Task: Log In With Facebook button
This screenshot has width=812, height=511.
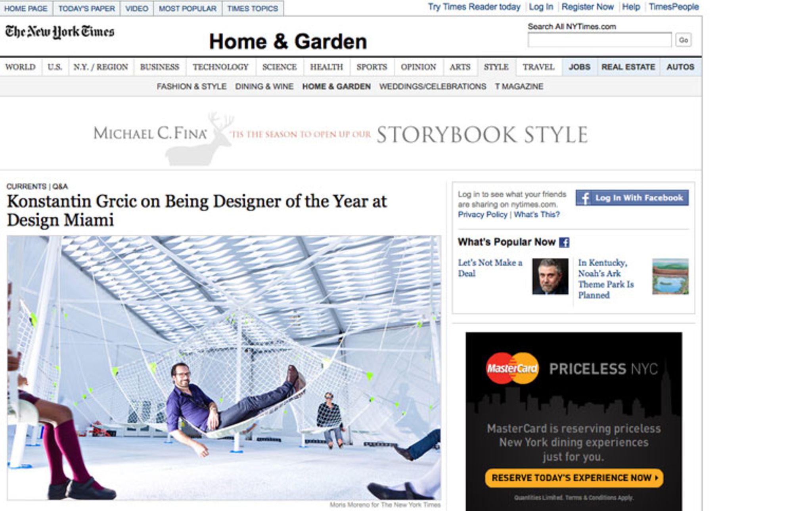Action: click(x=632, y=198)
